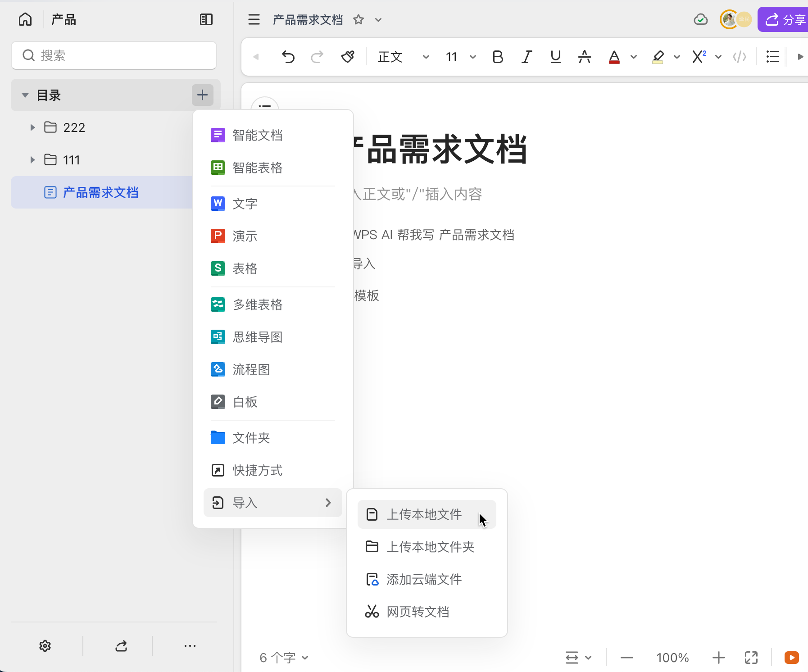Click the redo arrow in toolbar
The height and width of the screenshot is (672, 808).
coord(317,57)
